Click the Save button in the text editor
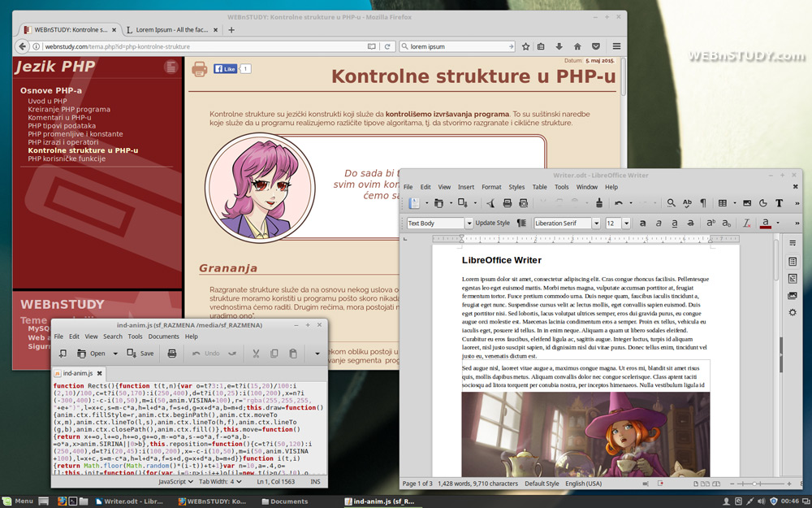 pyautogui.click(x=140, y=354)
